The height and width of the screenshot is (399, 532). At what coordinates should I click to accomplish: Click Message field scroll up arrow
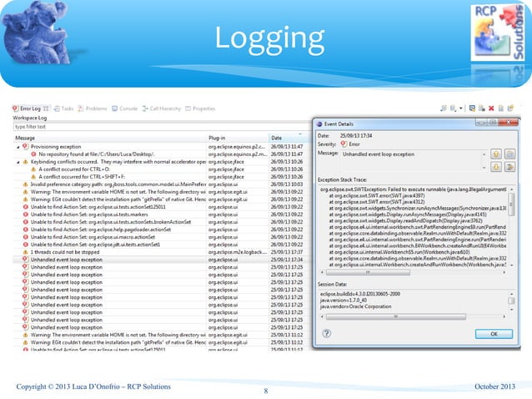484,154
